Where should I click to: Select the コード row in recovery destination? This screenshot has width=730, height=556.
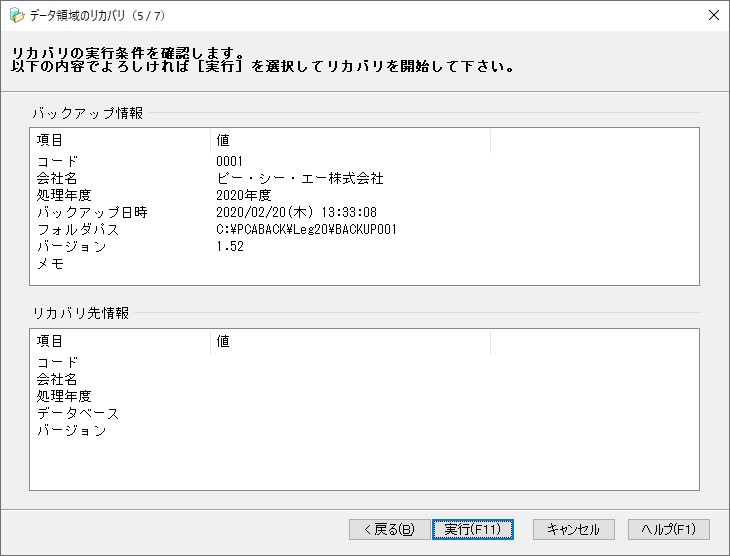364,362
